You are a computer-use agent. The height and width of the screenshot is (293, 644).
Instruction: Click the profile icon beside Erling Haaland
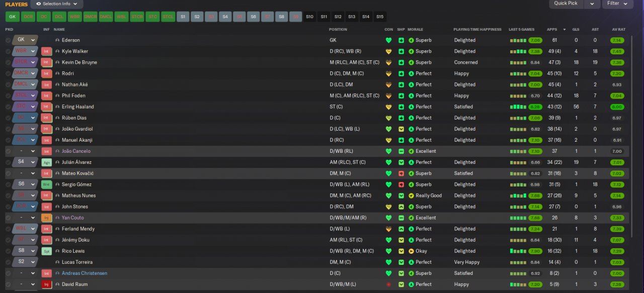click(57, 107)
